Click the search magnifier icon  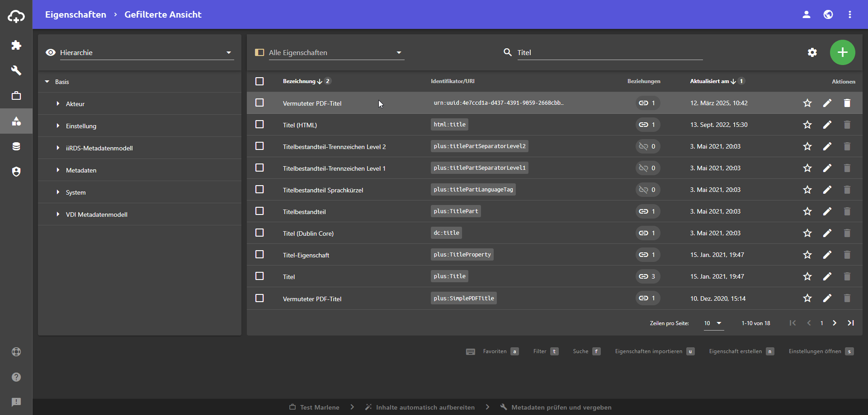click(x=508, y=52)
